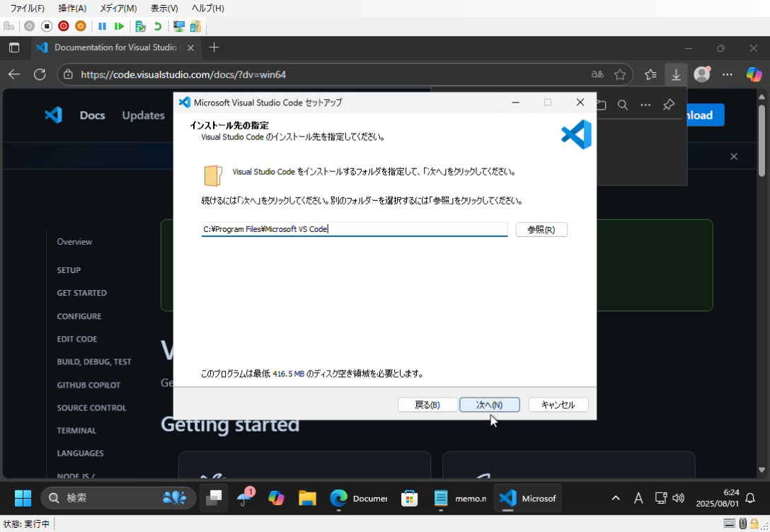Image resolution: width=770 pixels, height=532 pixels.
Task: Show hidden system tray icons chevron
Action: (615, 498)
